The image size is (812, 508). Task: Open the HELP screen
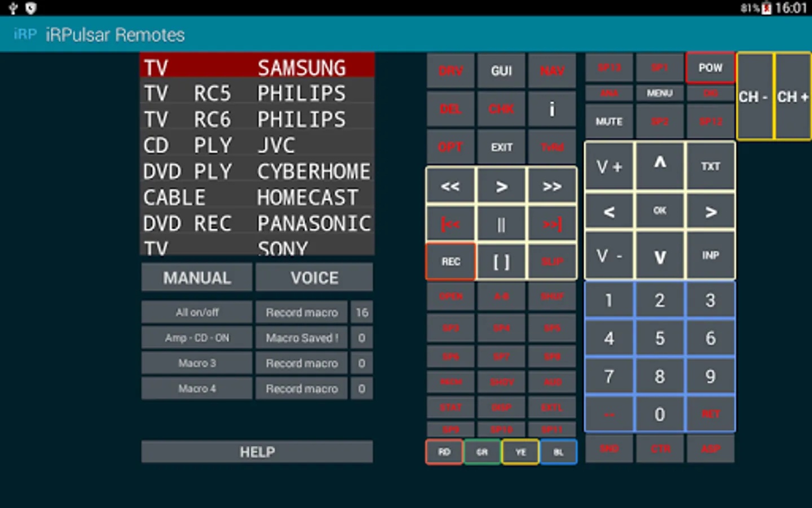(257, 452)
